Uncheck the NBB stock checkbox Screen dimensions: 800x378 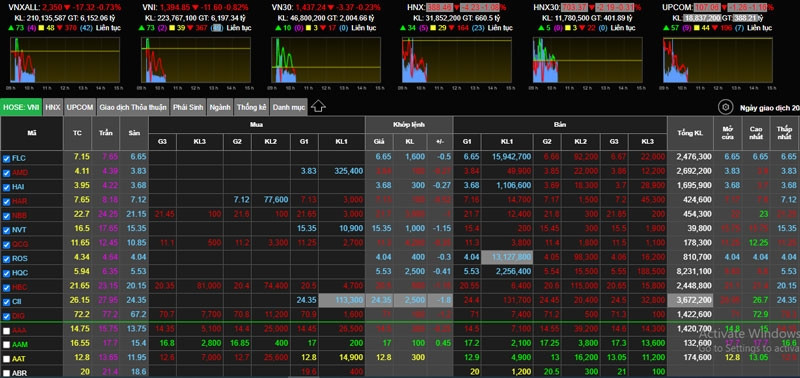tap(7, 215)
